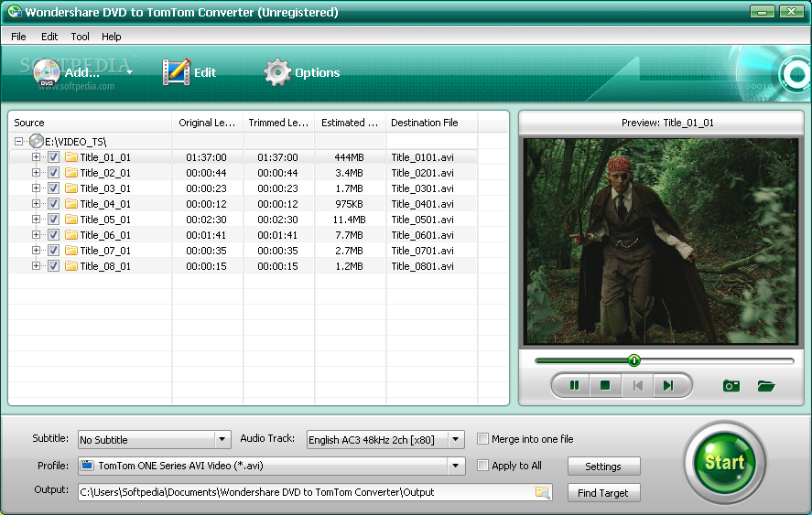Click the browse output folder icon

pos(542,492)
